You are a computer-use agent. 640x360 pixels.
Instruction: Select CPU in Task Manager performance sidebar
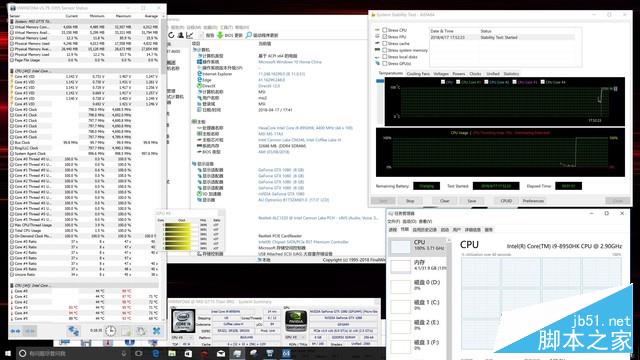pyautogui.click(x=418, y=246)
